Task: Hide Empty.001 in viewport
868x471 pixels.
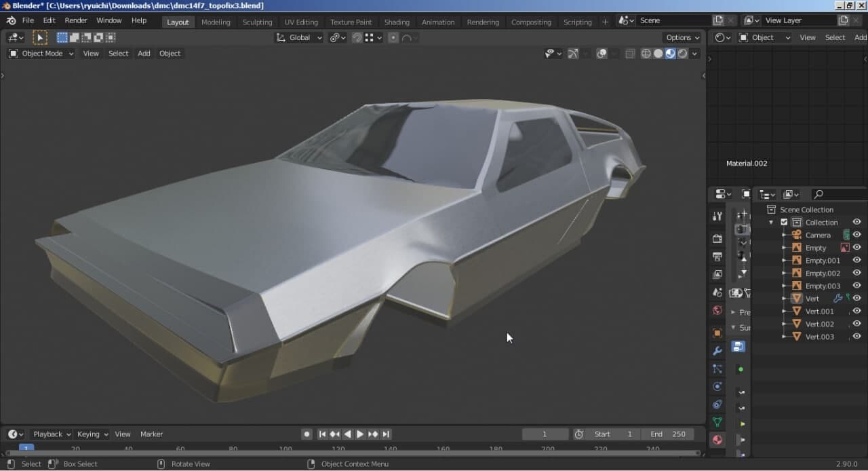Action: (x=856, y=260)
